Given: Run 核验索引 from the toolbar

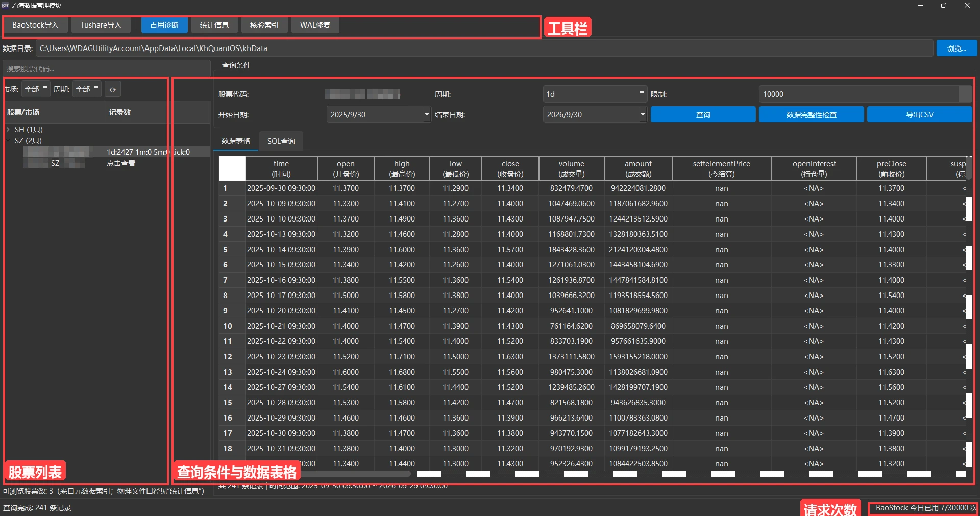Looking at the screenshot, I should point(264,25).
